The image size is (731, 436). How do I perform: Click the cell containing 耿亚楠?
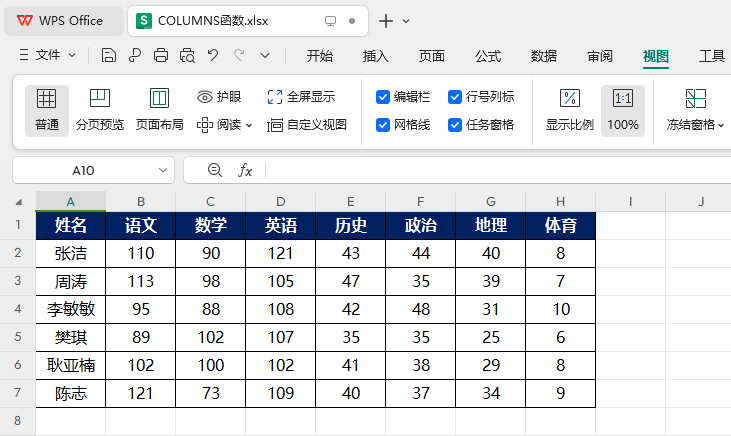[70, 365]
